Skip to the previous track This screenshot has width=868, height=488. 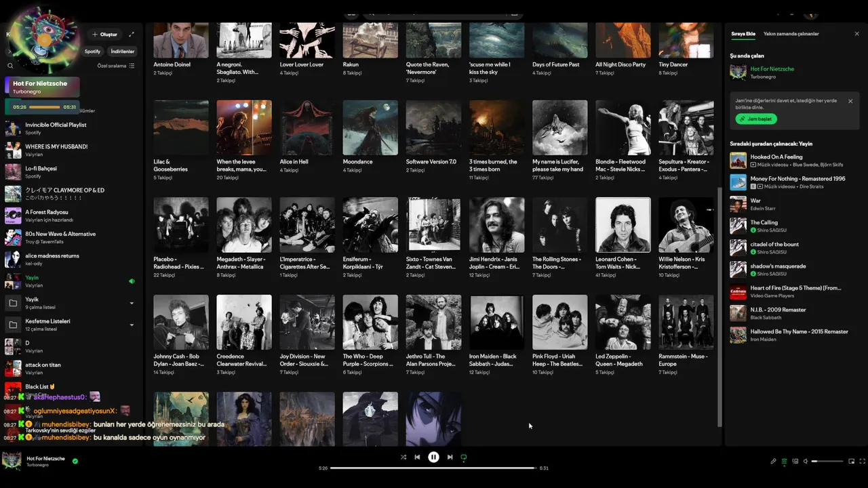417,457
